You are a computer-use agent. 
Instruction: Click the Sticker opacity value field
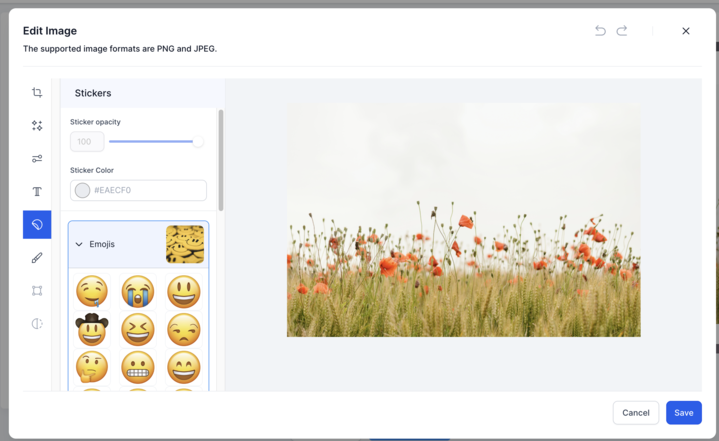87,142
